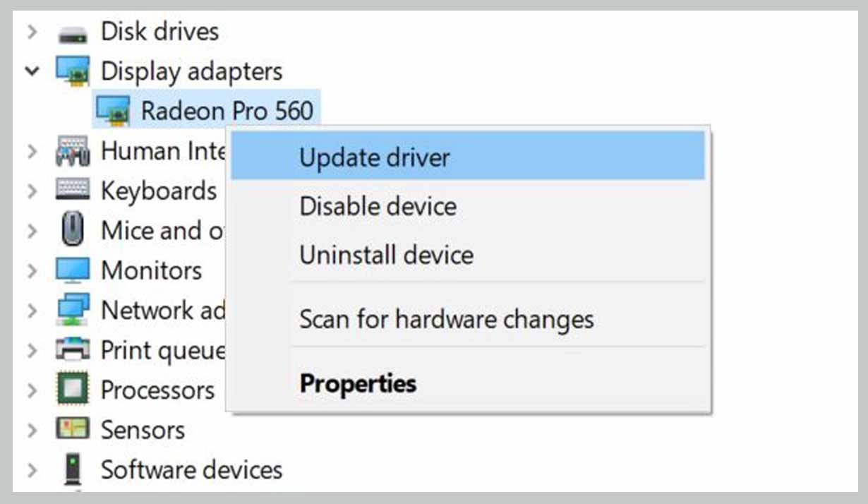Image resolution: width=868 pixels, height=504 pixels.
Task: Collapse the Display adapters node
Action: tap(32, 71)
